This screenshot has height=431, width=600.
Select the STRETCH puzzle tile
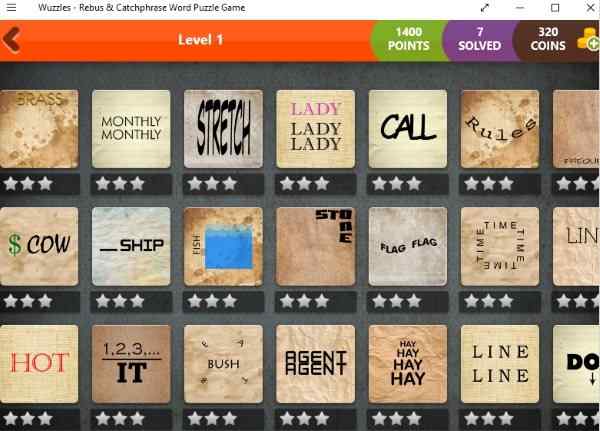pos(223,129)
